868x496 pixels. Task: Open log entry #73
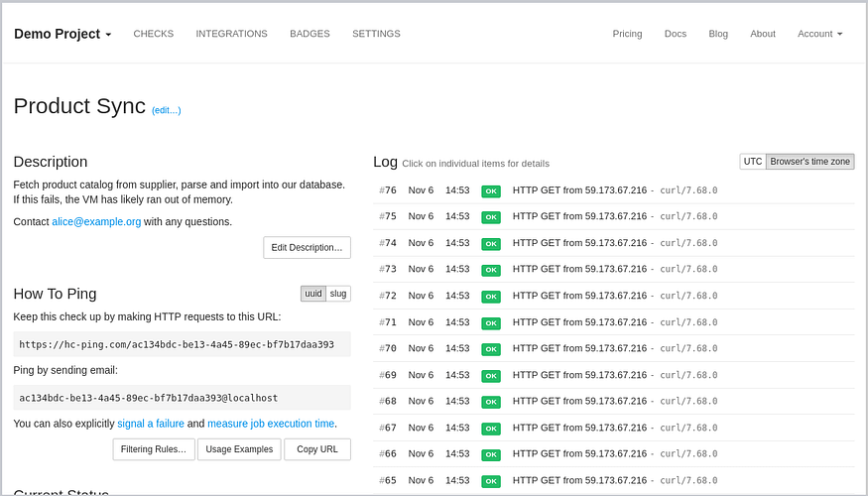613,269
